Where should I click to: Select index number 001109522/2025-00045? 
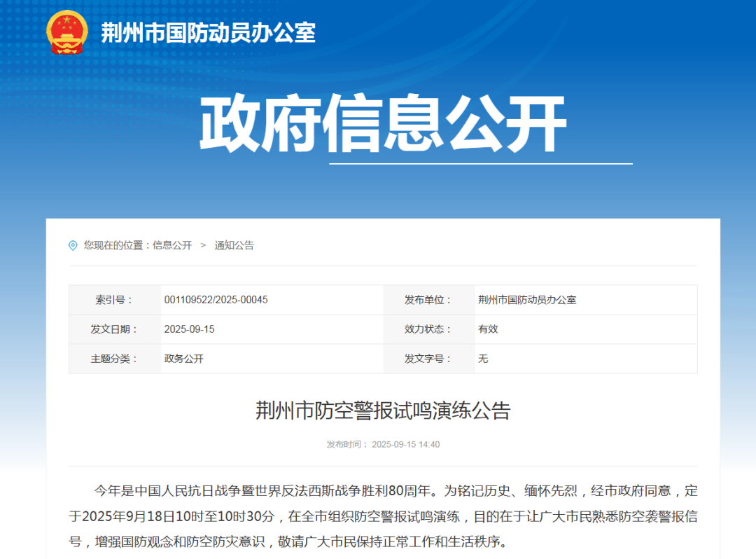pyautogui.click(x=216, y=300)
